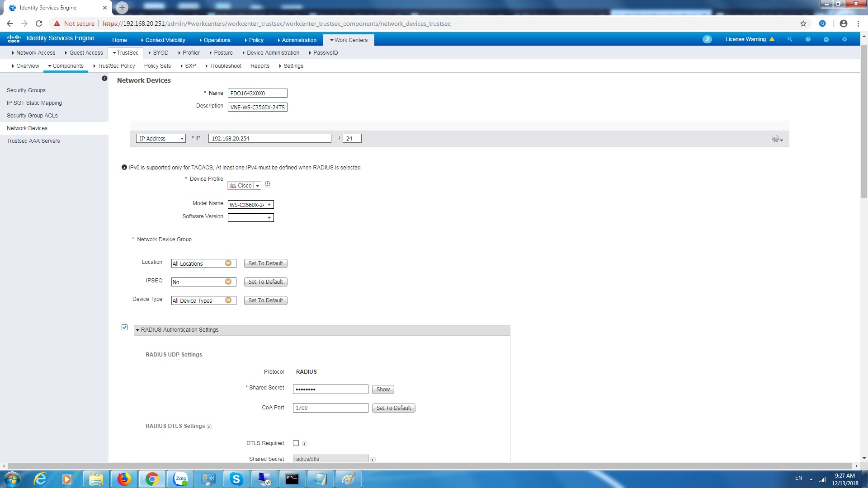Viewport: 868px width, 488px height.
Task: Click the Show button for Shared Secret
Action: (382, 389)
